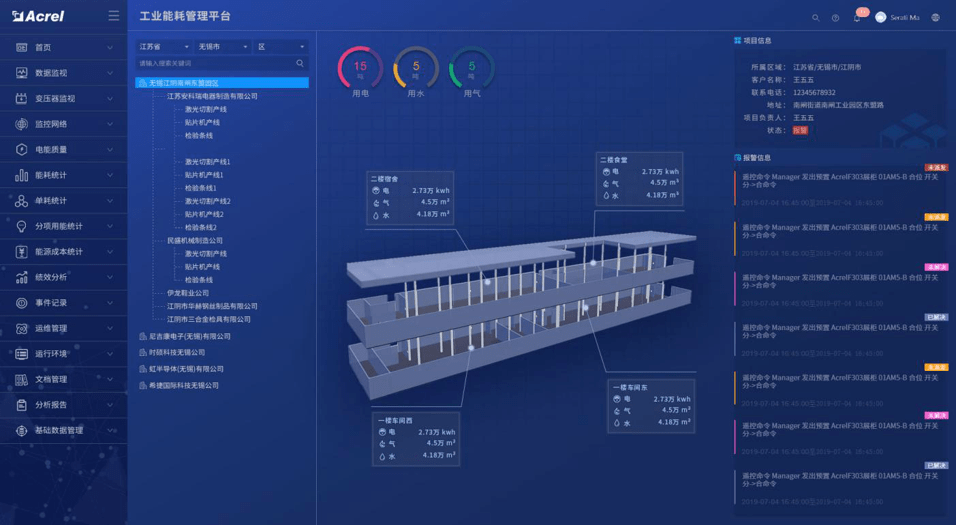Click the 电能质量 shield icon
Image resolution: width=956 pixels, height=525 pixels.
click(21, 149)
